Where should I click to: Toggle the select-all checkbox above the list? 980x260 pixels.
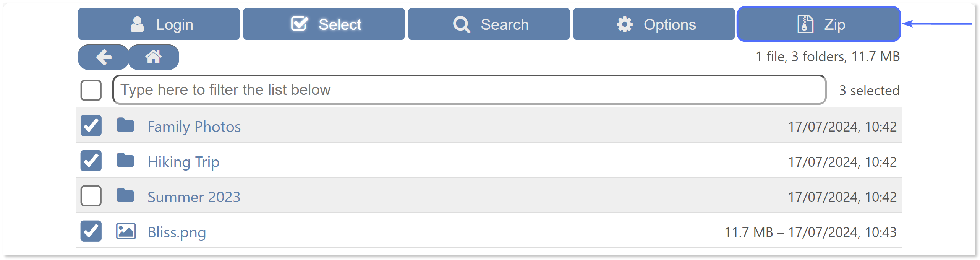click(x=91, y=90)
